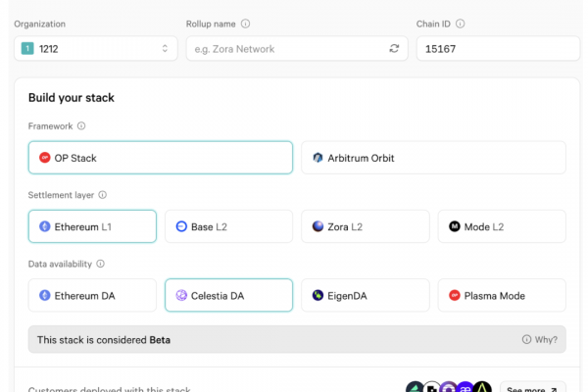
Task: Click the 'This stack is considered Beta' text
Action: click(104, 340)
